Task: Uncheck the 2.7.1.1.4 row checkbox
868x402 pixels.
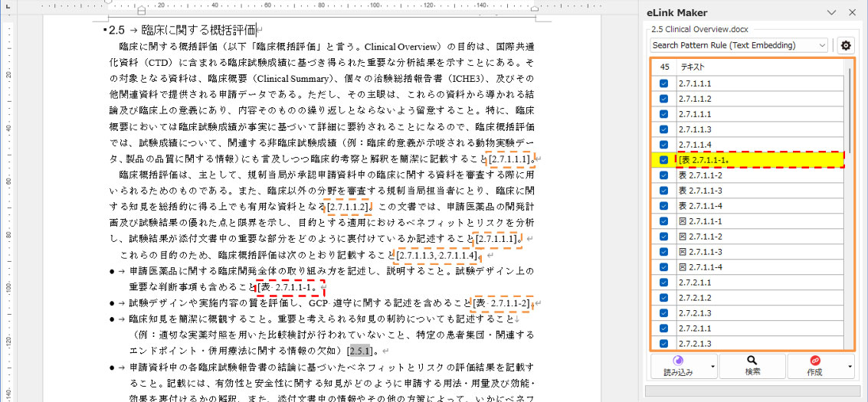Action: click(x=663, y=145)
